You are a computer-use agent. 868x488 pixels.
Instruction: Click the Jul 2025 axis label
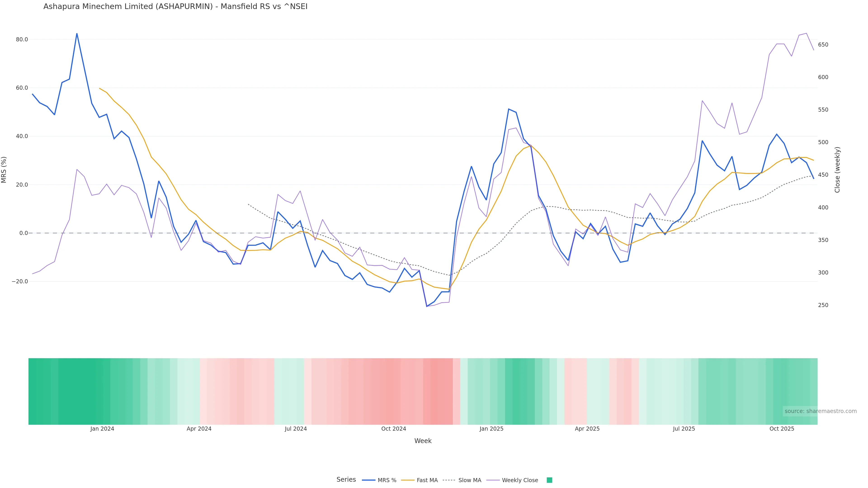click(x=684, y=429)
